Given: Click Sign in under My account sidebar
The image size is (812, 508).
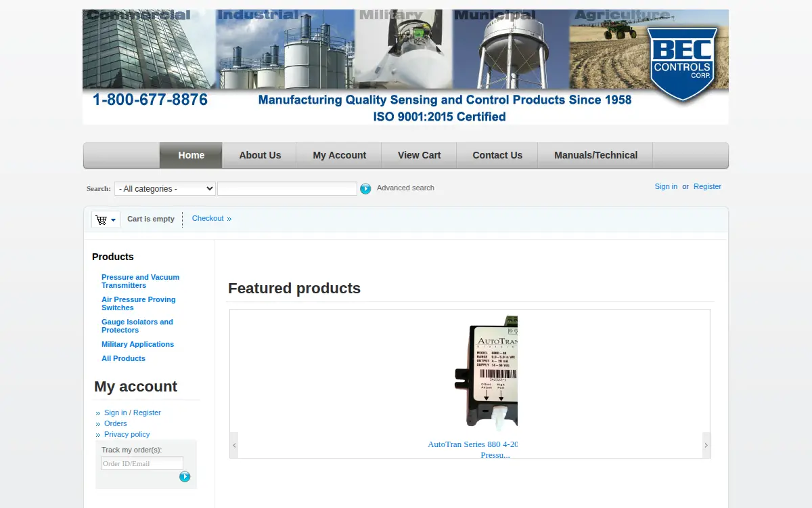Looking at the screenshot, I should [x=116, y=412].
